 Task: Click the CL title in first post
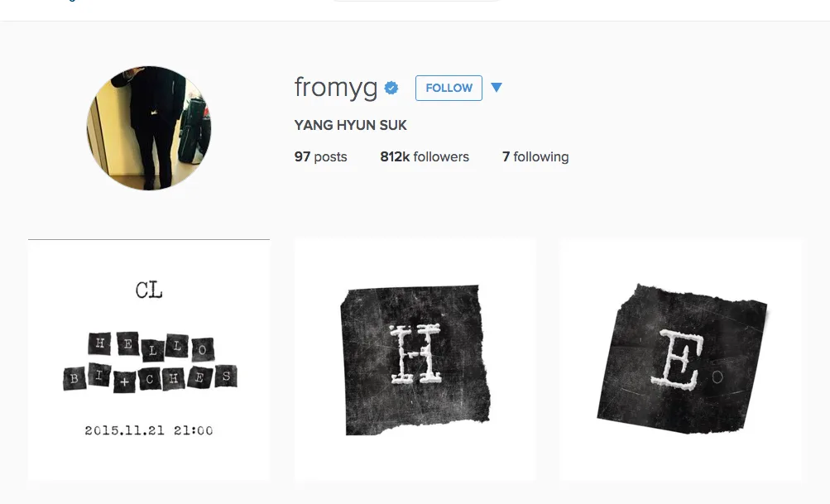(149, 290)
